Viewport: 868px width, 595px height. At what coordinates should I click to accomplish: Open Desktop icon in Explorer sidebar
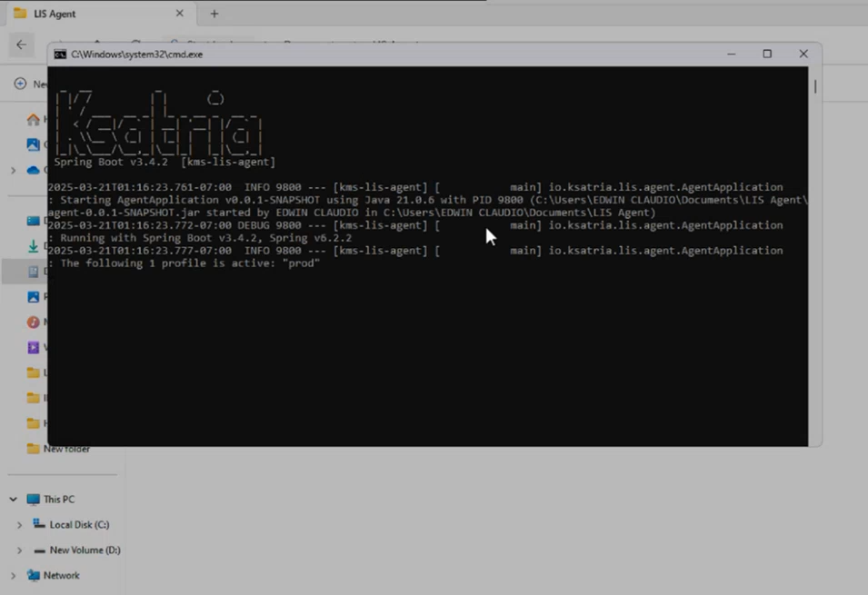click(34, 221)
